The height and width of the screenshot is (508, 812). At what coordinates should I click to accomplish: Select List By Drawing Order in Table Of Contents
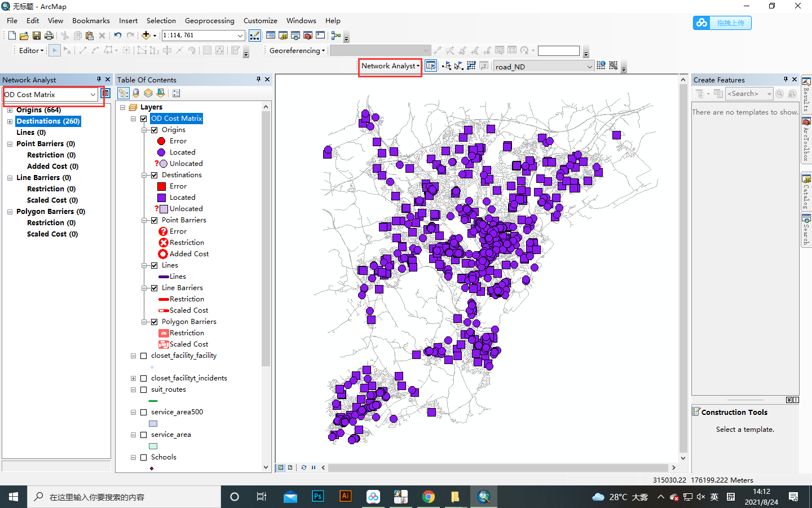pos(122,93)
